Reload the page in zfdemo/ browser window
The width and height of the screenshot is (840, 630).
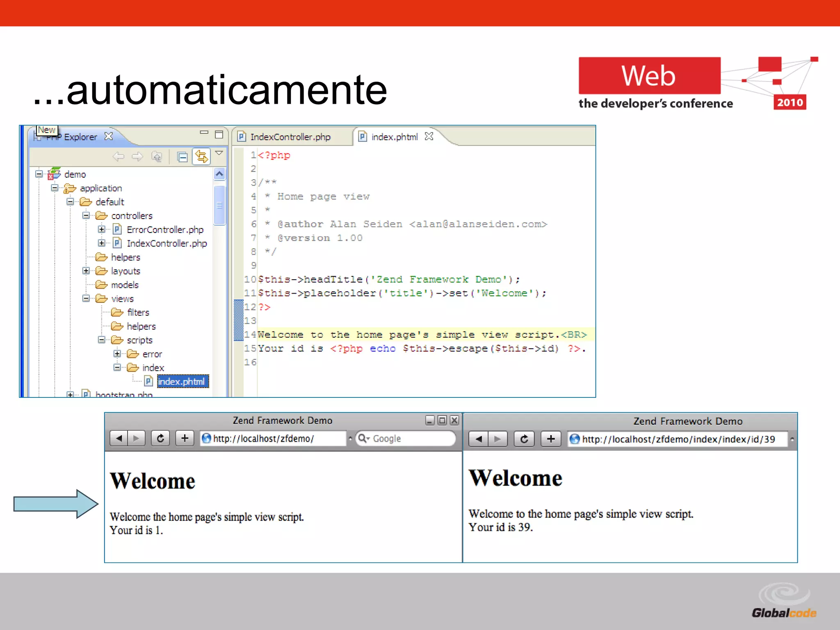160,438
